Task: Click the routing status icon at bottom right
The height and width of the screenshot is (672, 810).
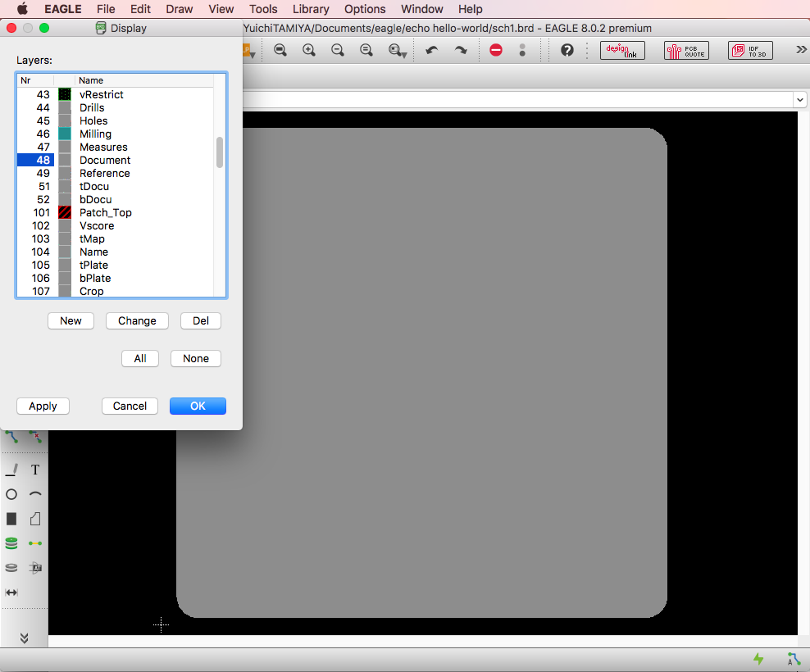Action: click(794, 659)
